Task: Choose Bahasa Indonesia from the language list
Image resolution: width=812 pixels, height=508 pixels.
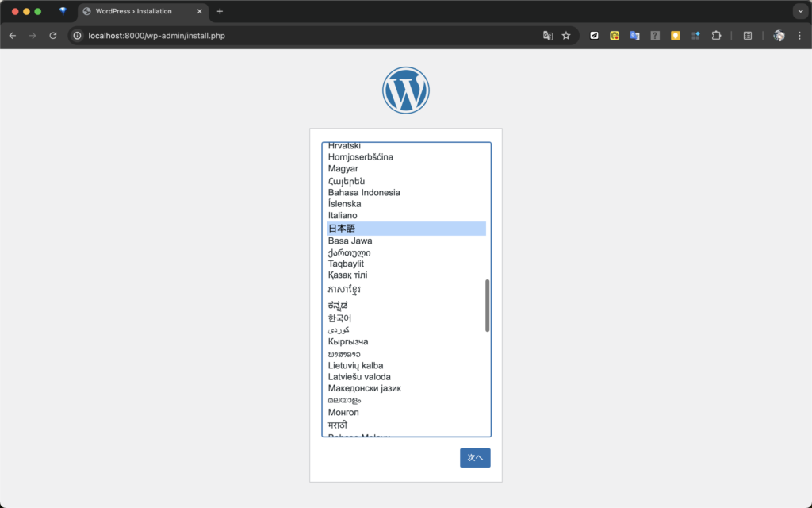Action: point(364,193)
